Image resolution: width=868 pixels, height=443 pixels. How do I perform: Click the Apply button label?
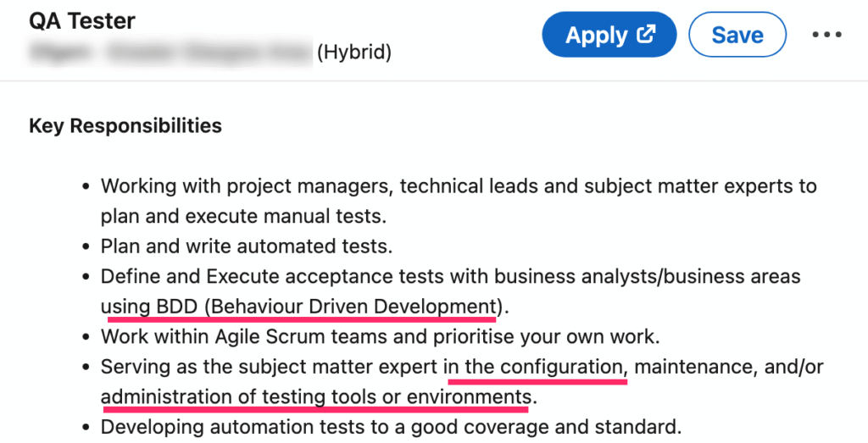click(597, 35)
